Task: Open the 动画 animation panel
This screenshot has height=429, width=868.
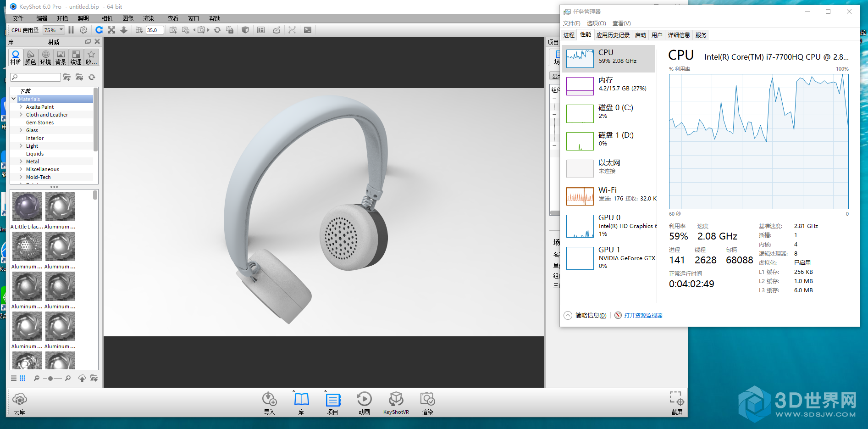Action: click(x=365, y=403)
